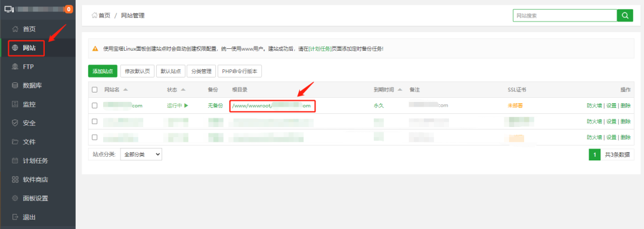Screen dimensions: 644x229
Task: Click the orange warning triangle in notice
Action: (95, 49)
